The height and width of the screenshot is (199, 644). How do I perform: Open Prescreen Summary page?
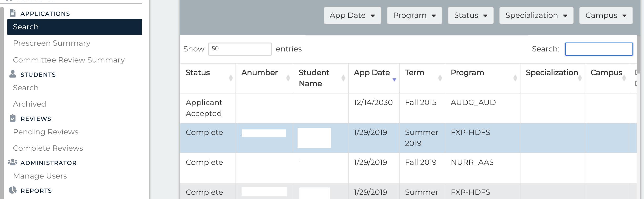click(x=52, y=43)
